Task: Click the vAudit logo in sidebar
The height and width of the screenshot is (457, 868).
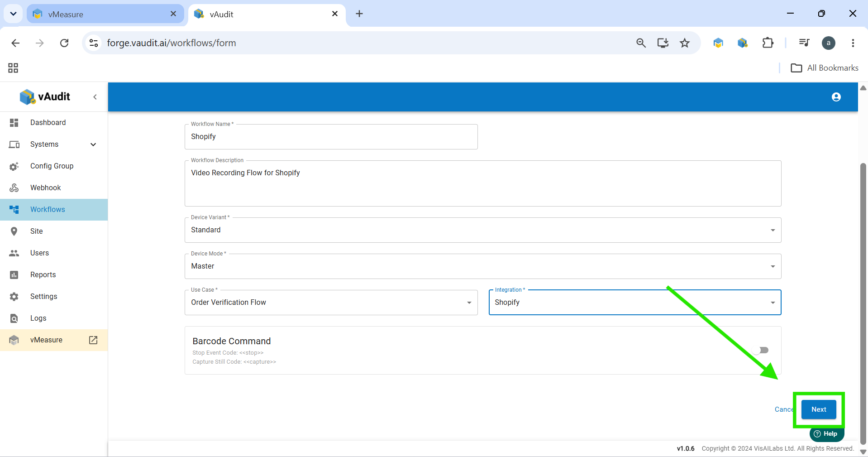Action: [x=45, y=96]
